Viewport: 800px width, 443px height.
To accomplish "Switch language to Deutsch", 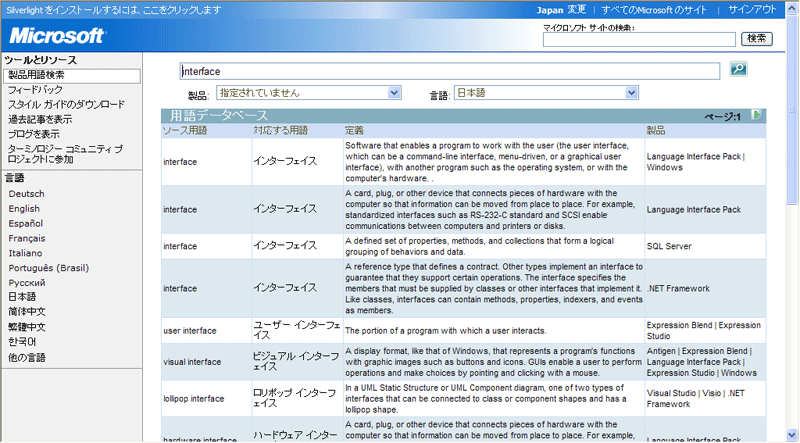I will click(x=27, y=194).
